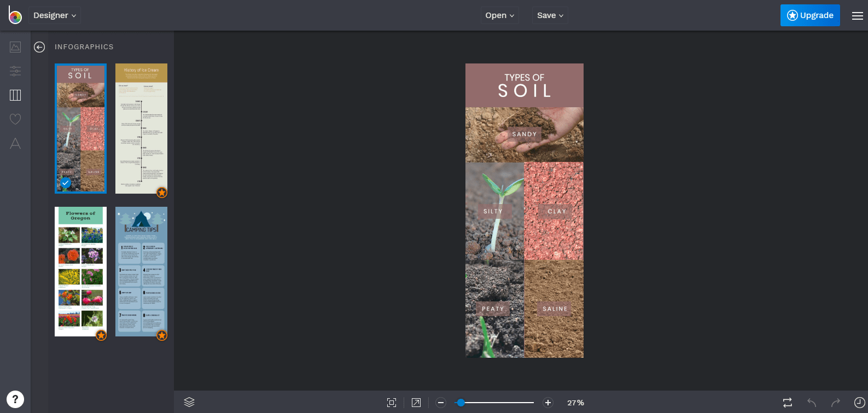The height and width of the screenshot is (413, 868).
Task: Open the Graphics heart sidebar icon
Action: [15, 119]
